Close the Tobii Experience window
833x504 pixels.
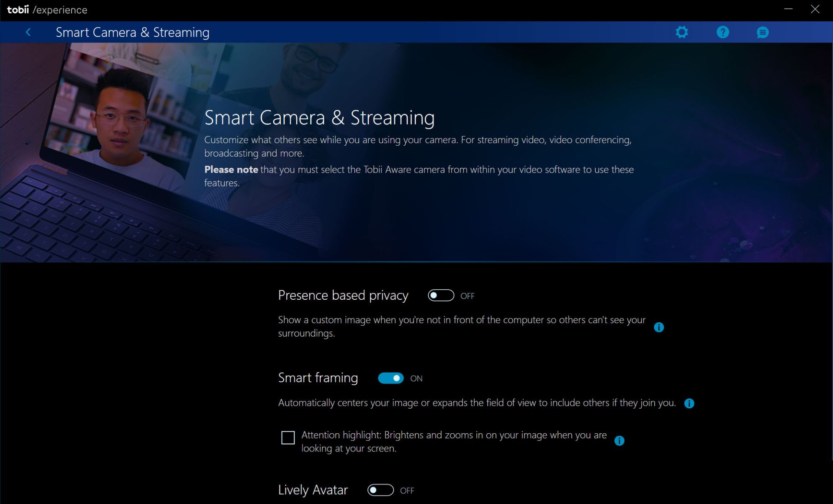[x=815, y=9]
